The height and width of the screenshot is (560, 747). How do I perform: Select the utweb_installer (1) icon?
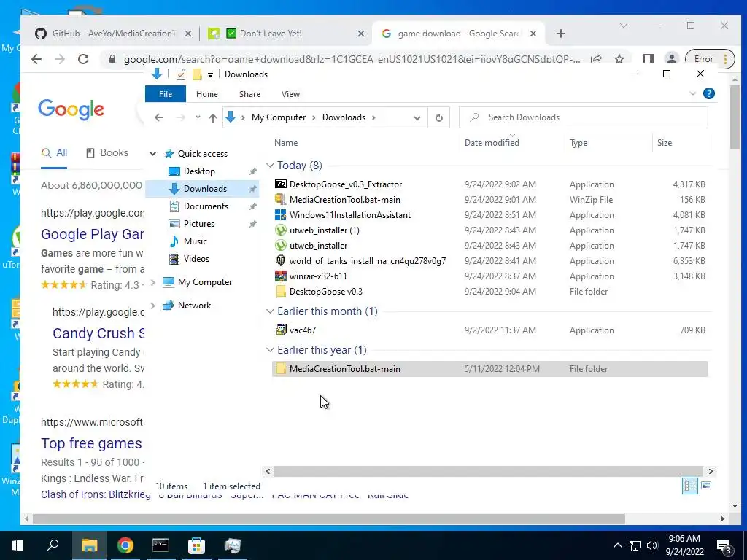pyautogui.click(x=281, y=230)
